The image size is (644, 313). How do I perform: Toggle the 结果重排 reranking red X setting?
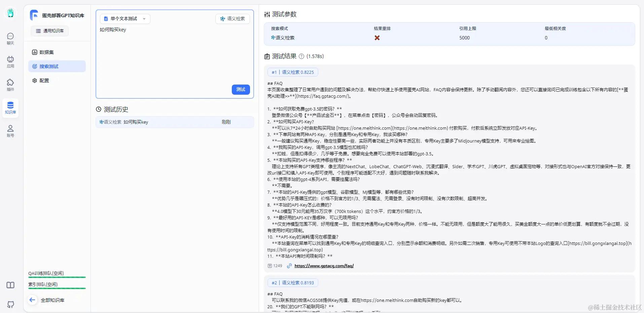377,38
